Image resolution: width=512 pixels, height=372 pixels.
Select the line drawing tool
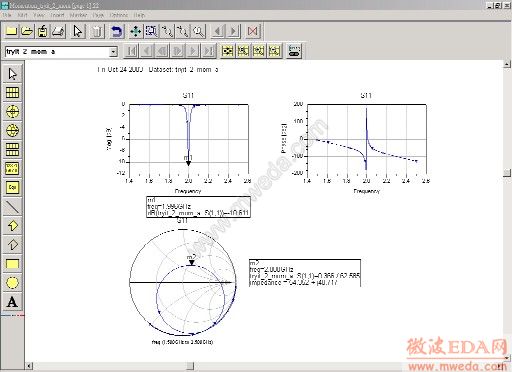12,207
